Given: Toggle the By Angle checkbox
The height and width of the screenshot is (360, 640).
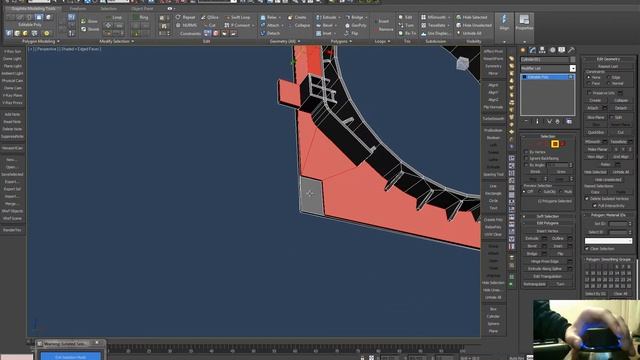Looking at the screenshot, I should (526, 165).
